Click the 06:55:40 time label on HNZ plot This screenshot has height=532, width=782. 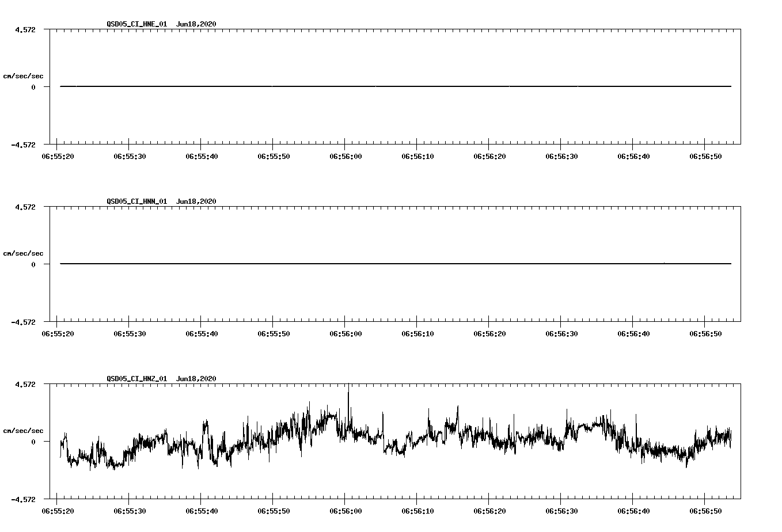point(201,511)
